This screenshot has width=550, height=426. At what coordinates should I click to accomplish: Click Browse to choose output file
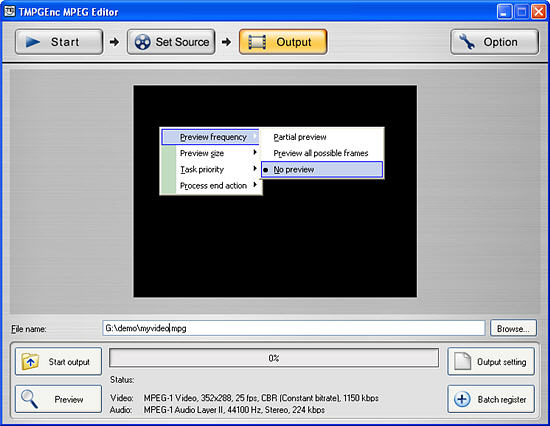[513, 328]
